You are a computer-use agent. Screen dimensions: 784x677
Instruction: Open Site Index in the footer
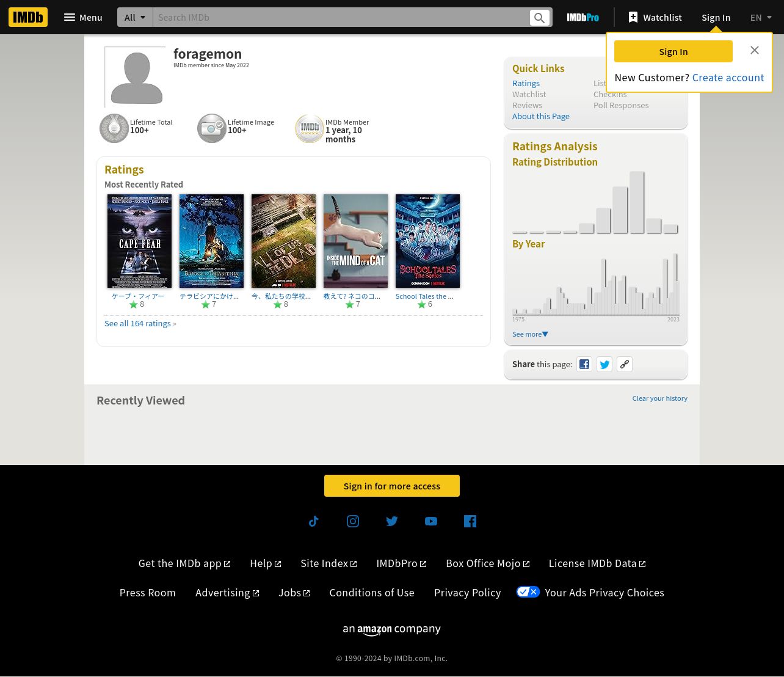click(x=328, y=563)
